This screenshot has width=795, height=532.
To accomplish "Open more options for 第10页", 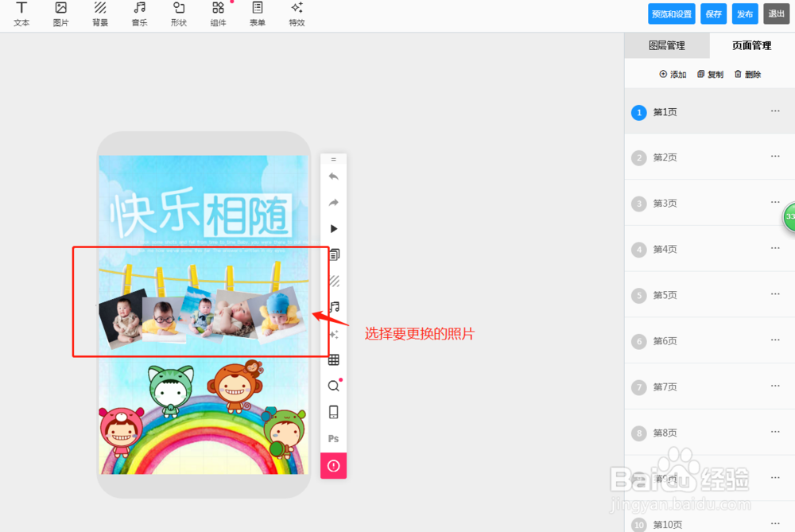I will point(775,523).
